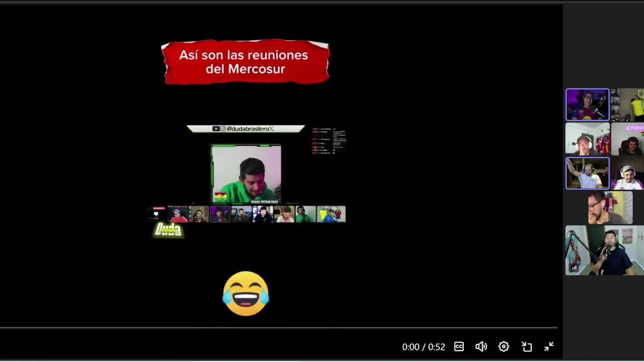
Task: Select the participant raising his arm
Action: pyautogui.click(x=587, y=173)
